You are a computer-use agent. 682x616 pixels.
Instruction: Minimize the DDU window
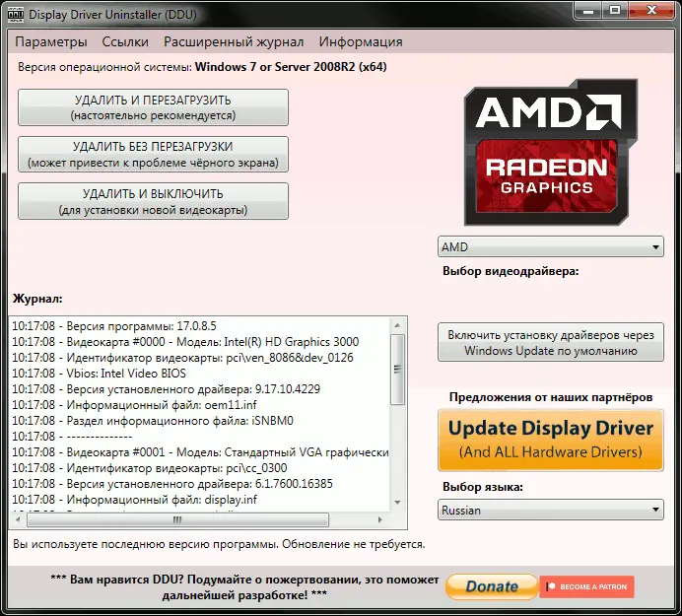[588, 11]
